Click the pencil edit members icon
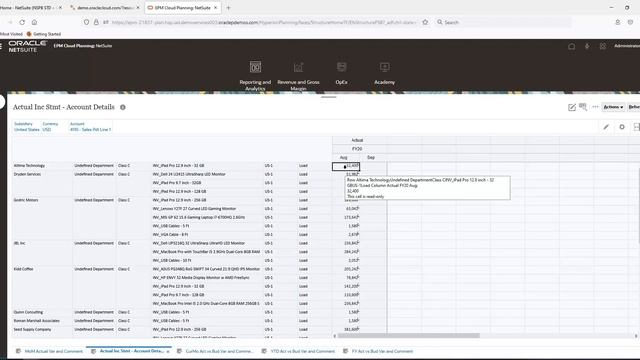Screen dimensions: 640x360 tap(606, 127)
